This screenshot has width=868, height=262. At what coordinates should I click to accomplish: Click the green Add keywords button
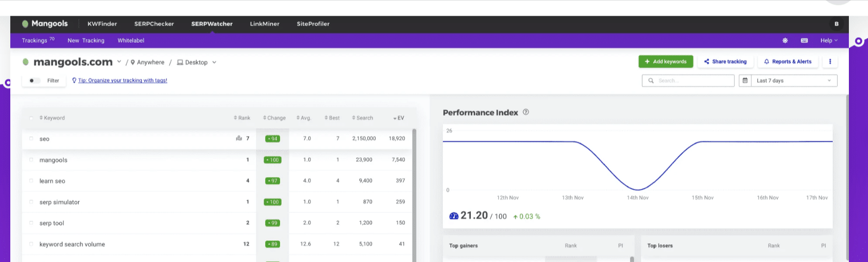point(665,62)
